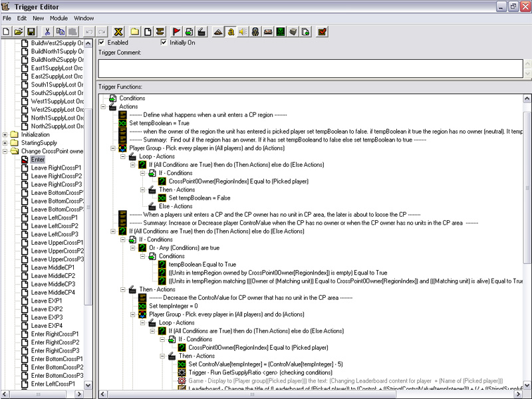Toggle the Enabled checkbox

point(102,43)
